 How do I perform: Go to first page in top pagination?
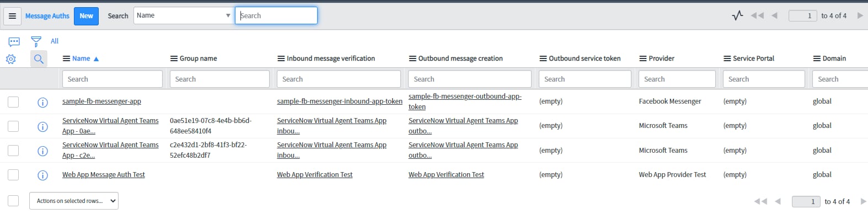(758, 15)
